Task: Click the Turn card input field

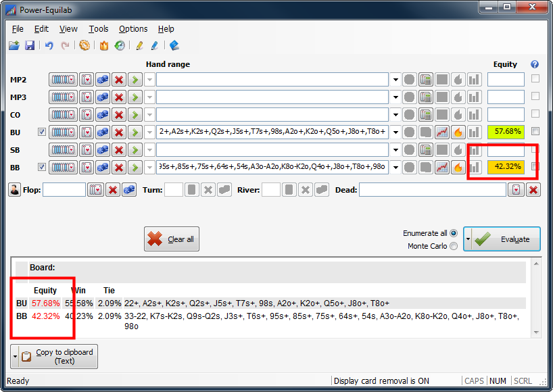Action: click(174, 190)
